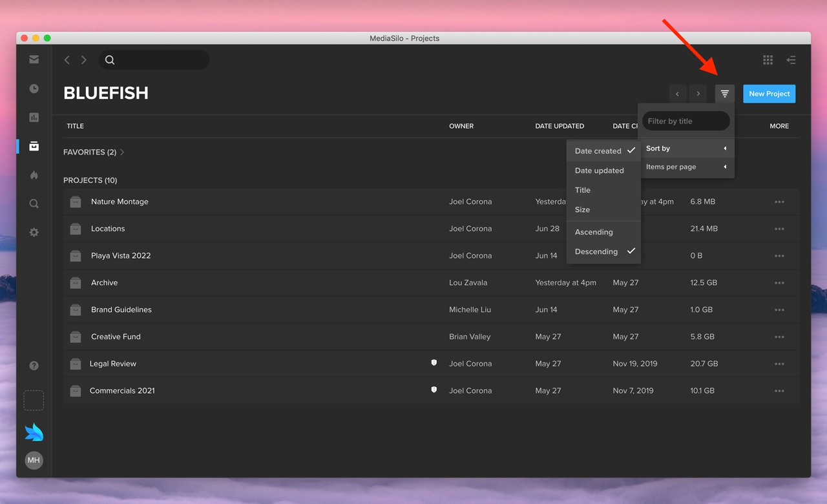
Task: Toggle the collapse panel icon at top right
Action: pyautogui.click(x=791, y=59)
